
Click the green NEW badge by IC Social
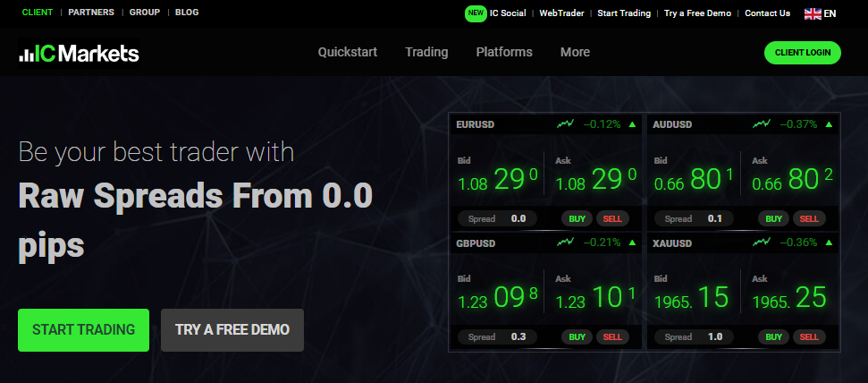(x=476, y=13)
